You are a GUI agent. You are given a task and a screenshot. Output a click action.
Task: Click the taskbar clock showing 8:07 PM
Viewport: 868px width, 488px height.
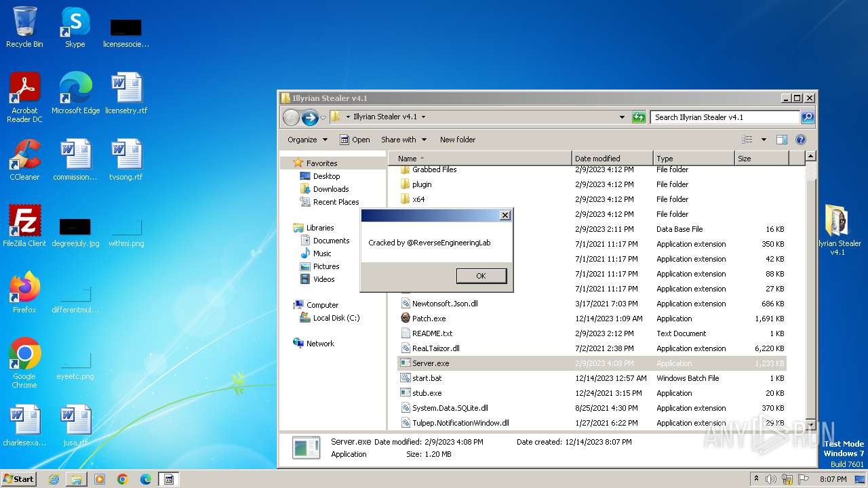point(833,479)
